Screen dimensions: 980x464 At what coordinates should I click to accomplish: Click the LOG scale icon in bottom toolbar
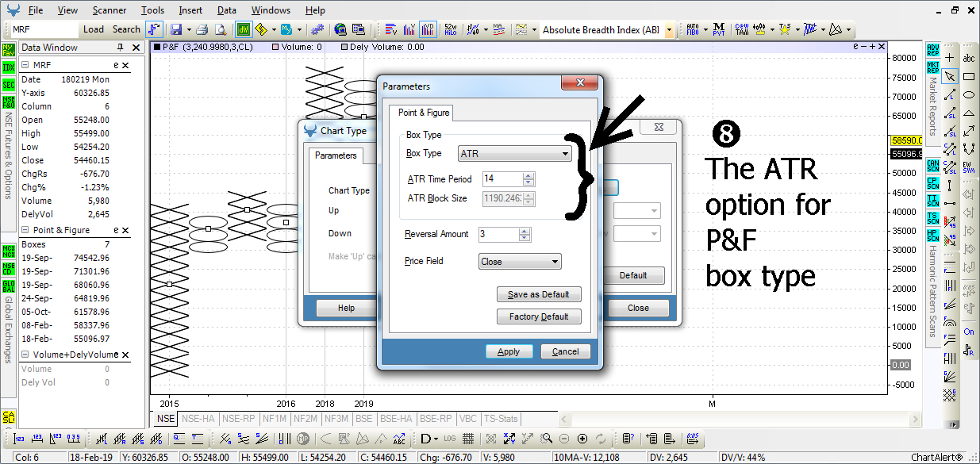451,439
